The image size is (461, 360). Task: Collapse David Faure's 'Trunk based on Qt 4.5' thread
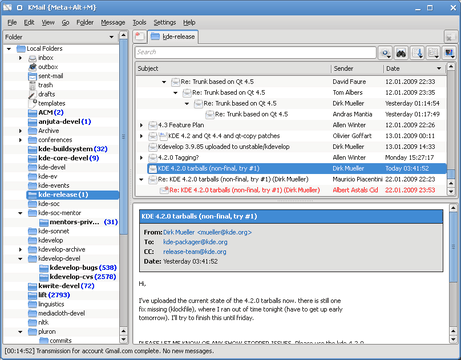tap(164, 82)
